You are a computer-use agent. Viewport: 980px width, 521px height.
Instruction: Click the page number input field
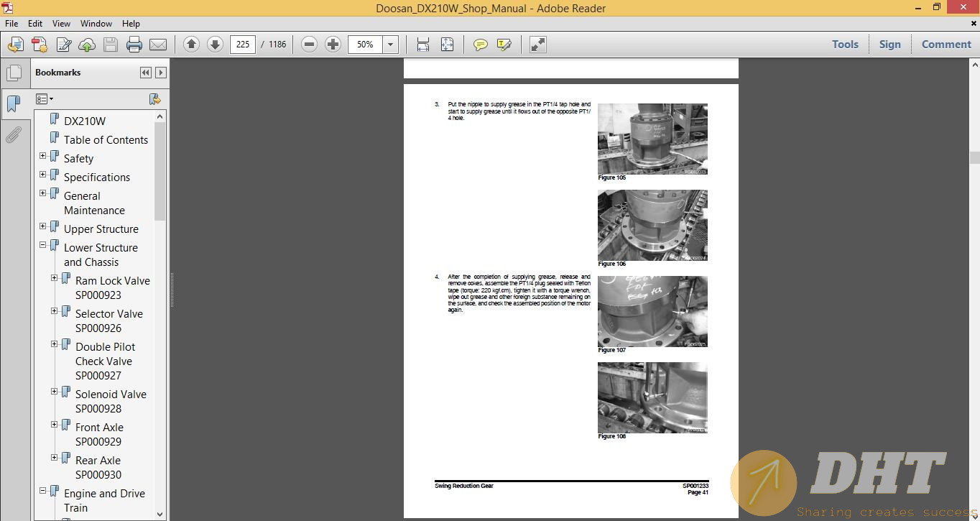point(243,45)
